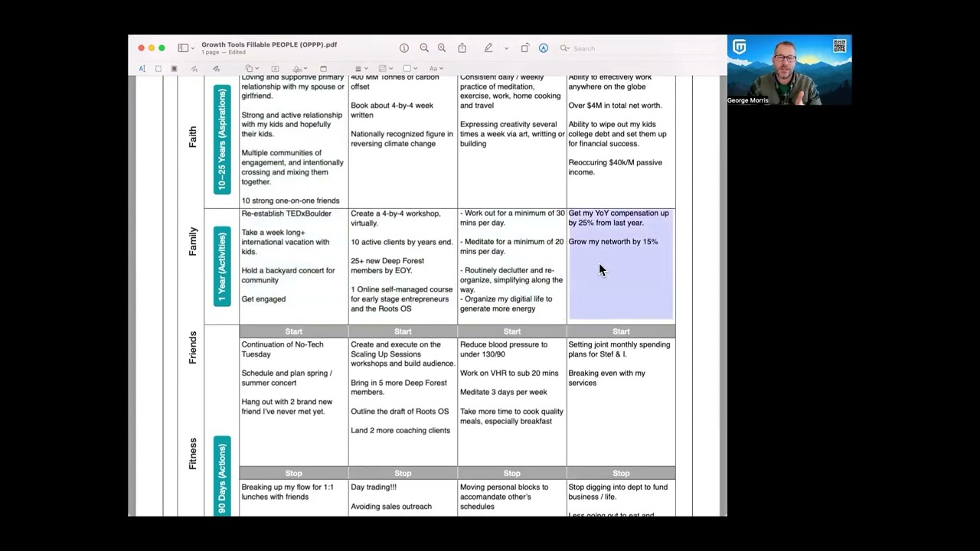Viewport: 980px width, 551px height.
Task: Open the Shape Style line menu
Action: (362, 69)
